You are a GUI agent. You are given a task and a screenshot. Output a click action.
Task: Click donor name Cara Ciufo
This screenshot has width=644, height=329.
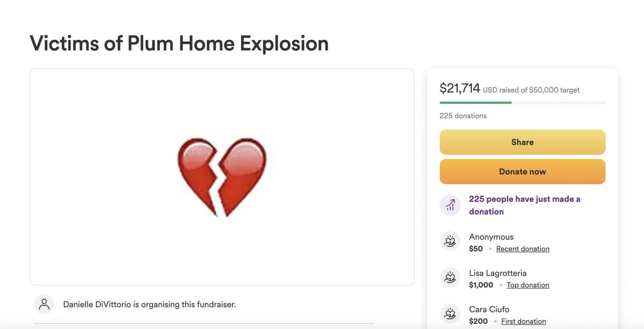489,309
